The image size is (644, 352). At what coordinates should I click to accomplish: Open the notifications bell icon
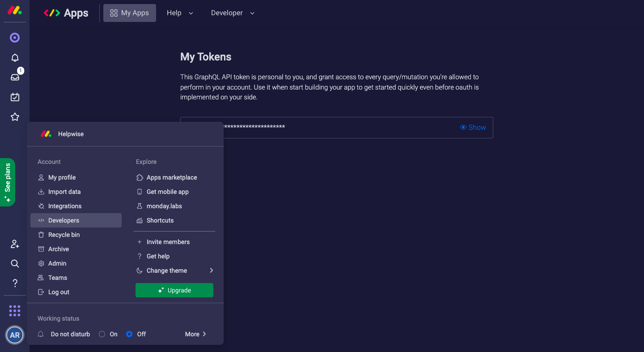click(15, 57)
